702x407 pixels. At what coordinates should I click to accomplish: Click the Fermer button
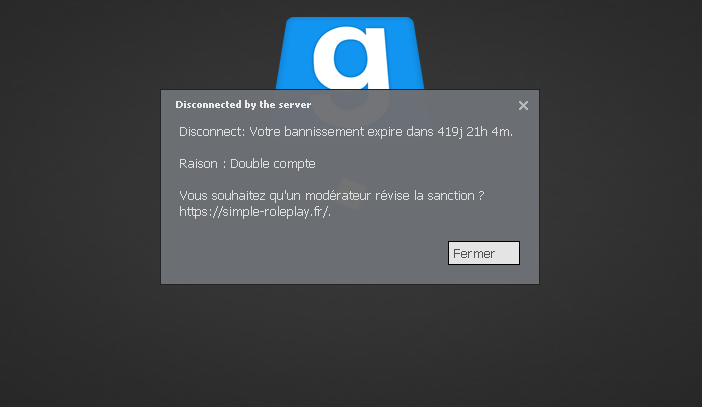(x=484, y=253)
